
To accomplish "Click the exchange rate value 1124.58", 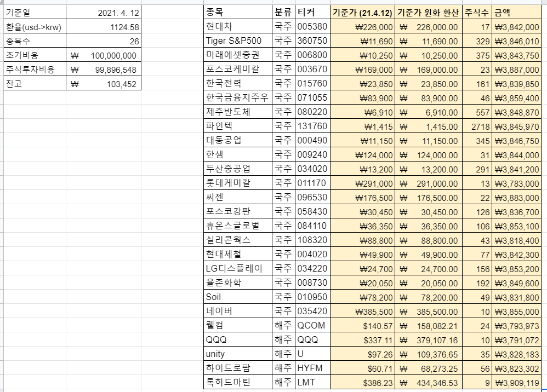I will [104, 27].
